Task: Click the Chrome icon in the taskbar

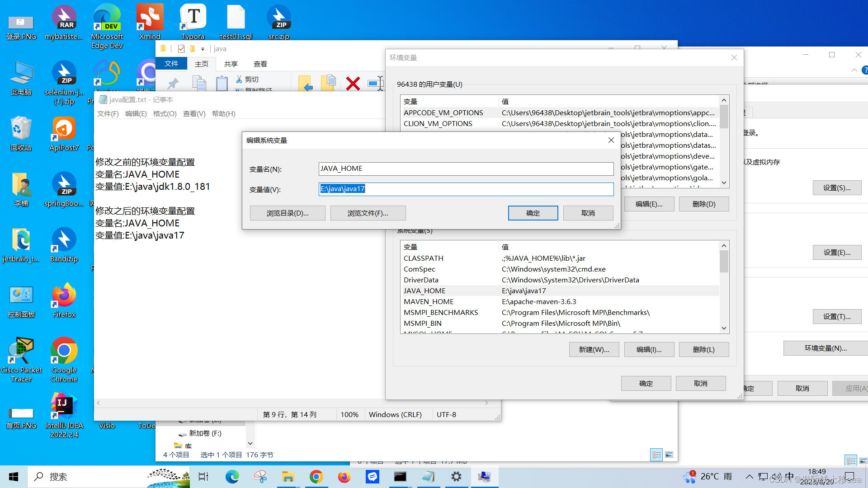Action: click(316, 477)
